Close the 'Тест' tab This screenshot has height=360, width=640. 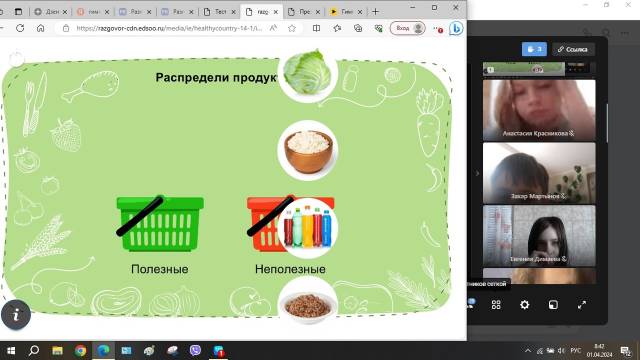233,12
